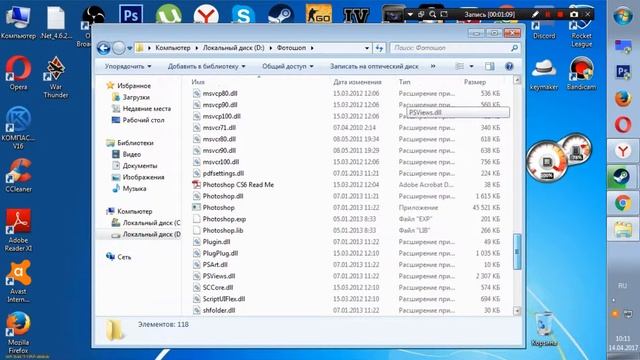Select the PSViews.dll file row

tap(347, 276)
